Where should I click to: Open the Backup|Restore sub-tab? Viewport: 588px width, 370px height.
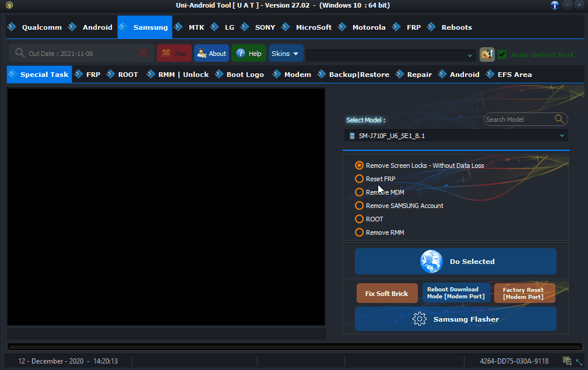354,74
